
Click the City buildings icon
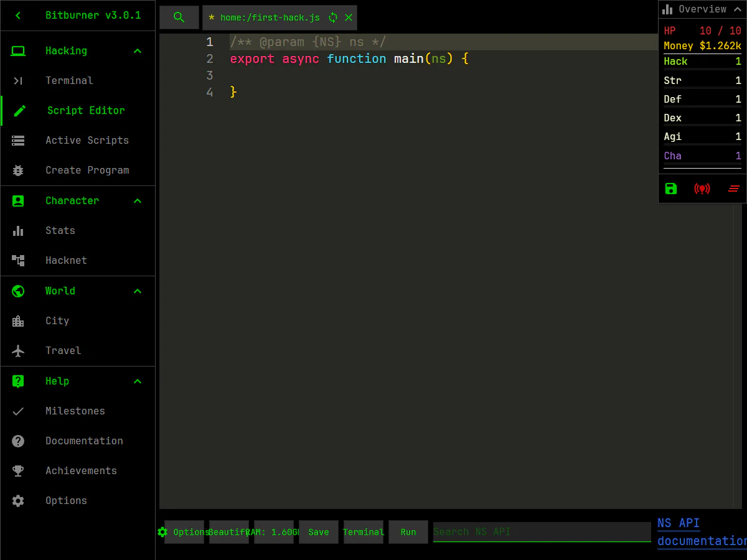pyautogui.click(x=18, y=321)
